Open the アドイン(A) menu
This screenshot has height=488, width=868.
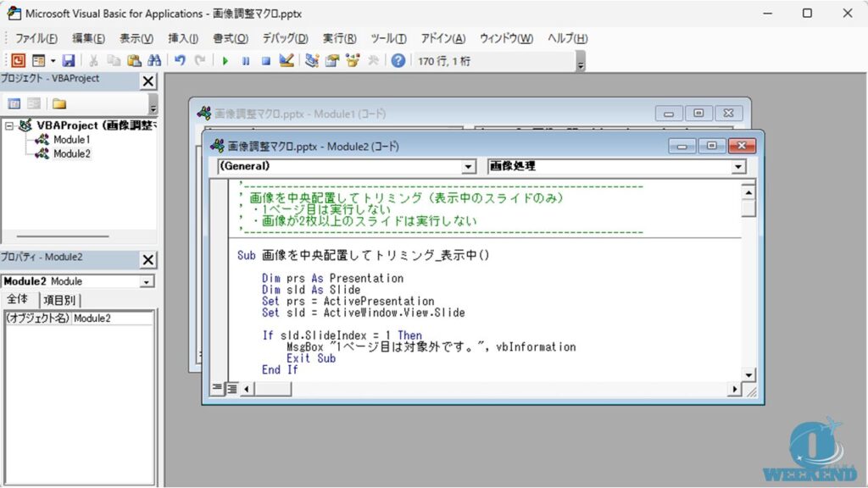(442, 38)
